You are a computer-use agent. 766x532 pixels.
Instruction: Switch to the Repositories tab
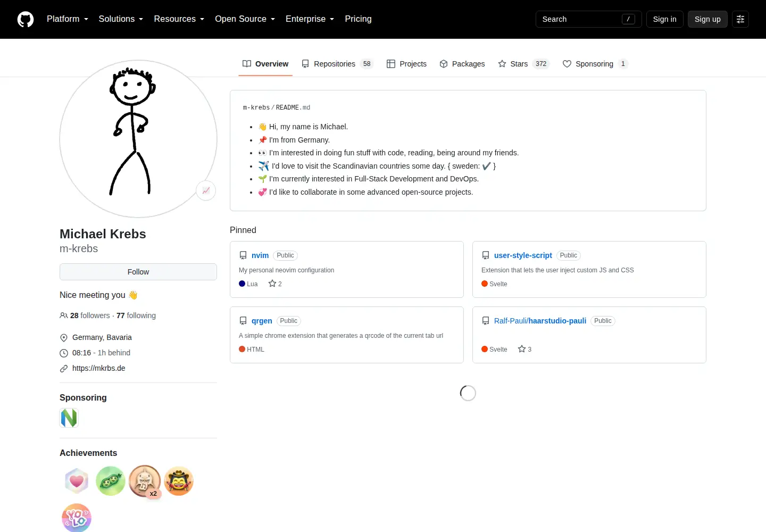pyautogui.click(x=337, y=64)
